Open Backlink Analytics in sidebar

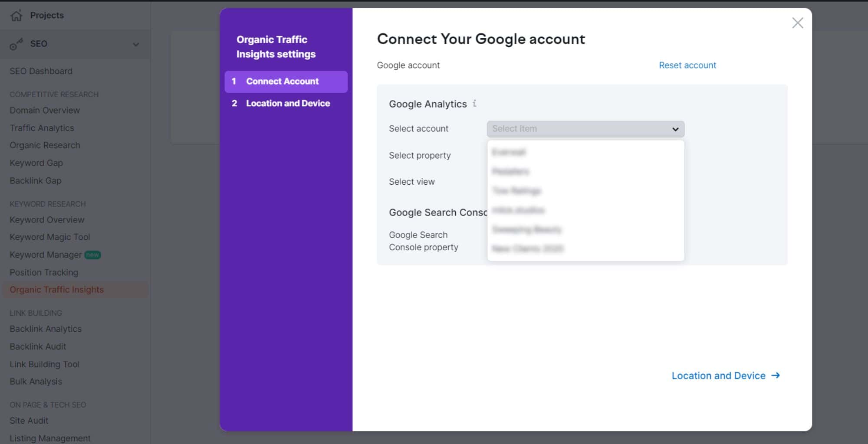46,329
